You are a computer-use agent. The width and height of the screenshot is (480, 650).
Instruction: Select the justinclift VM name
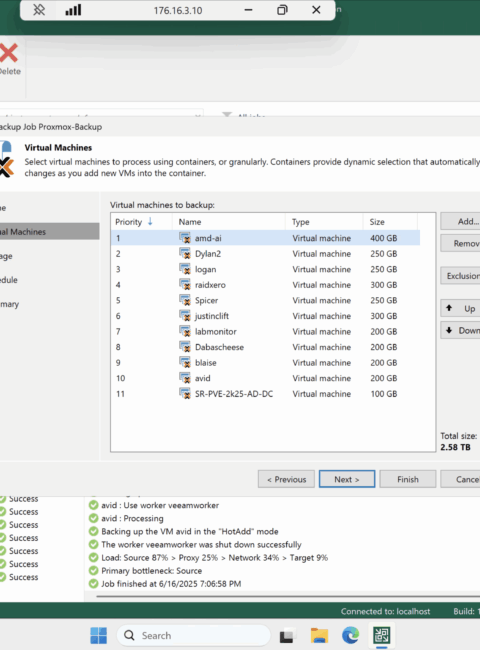[212, 316]
